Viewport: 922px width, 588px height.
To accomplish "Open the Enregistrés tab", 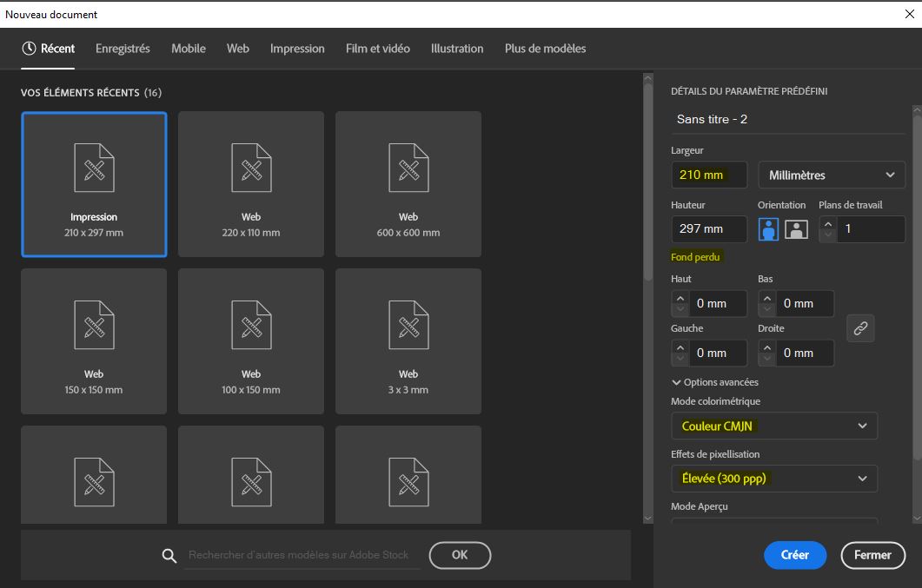I will pyautogui.click(x=123, y=49).
